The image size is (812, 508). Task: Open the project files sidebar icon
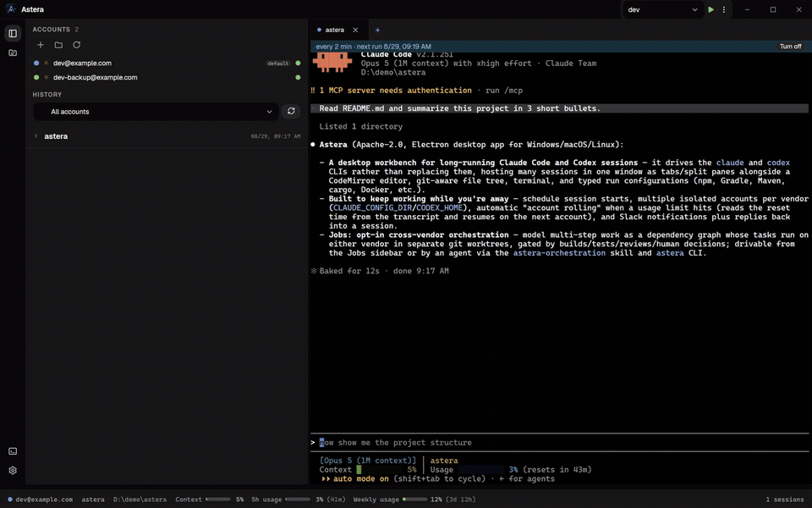point(13,52)
